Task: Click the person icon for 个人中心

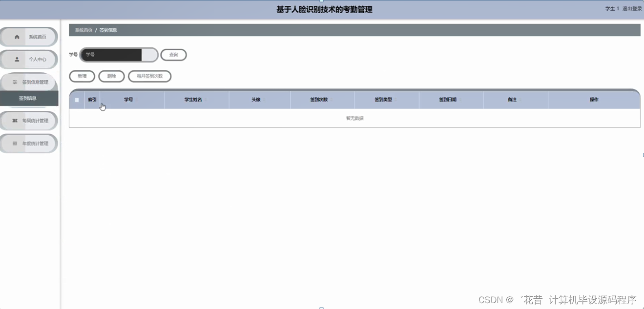Action: click(x=17, y=60)
